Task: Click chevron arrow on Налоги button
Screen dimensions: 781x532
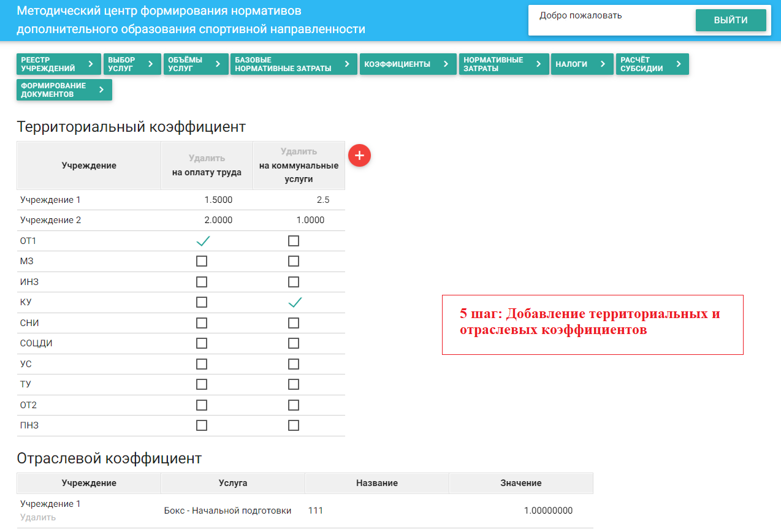Action: coord(603,64)
